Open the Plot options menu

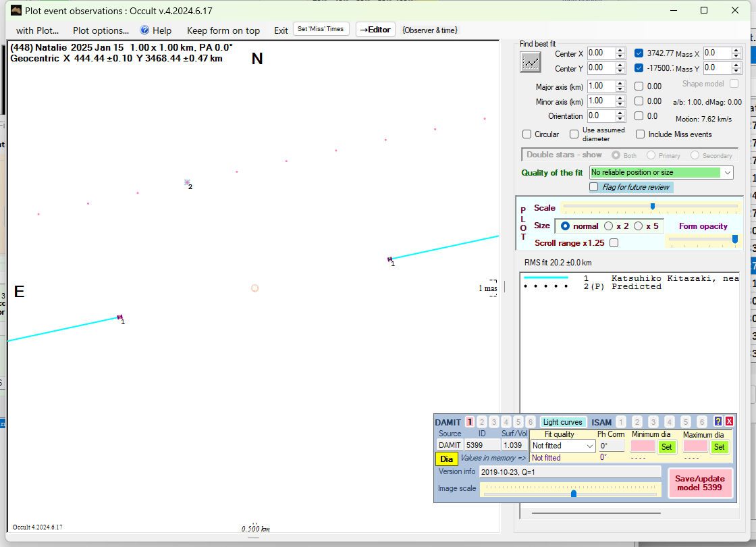click(x=101, y=30)
